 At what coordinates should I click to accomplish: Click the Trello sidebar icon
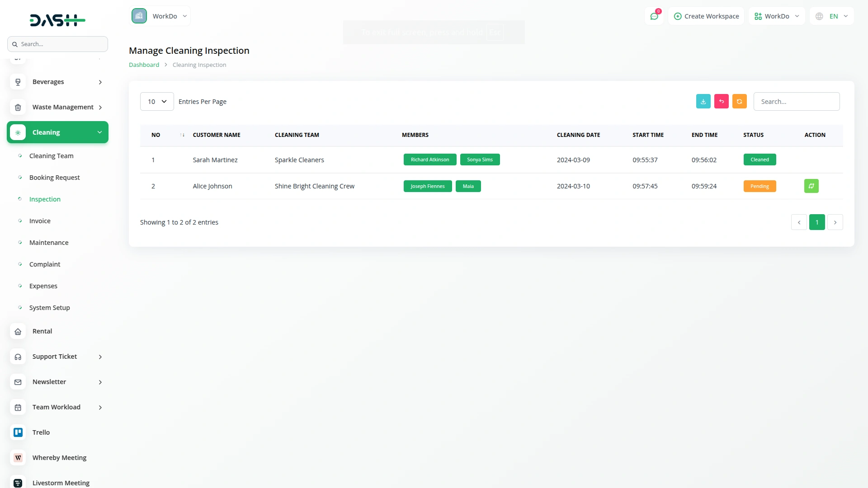coord(18,432)
